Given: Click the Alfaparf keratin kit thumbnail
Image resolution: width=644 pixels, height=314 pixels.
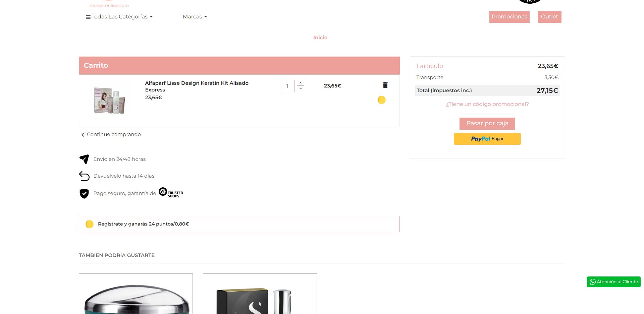Looking at the screenshot, I should (109, 101).
